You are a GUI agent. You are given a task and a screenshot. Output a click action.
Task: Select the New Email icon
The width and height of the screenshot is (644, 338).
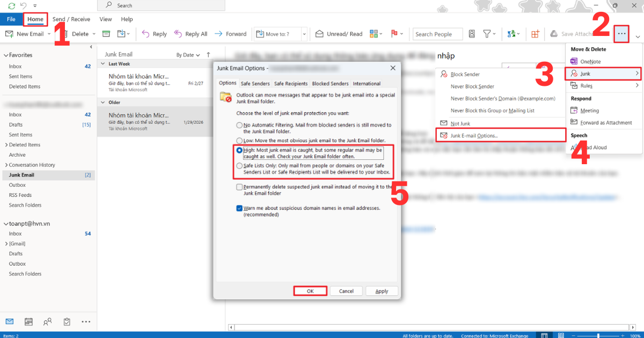9,33
